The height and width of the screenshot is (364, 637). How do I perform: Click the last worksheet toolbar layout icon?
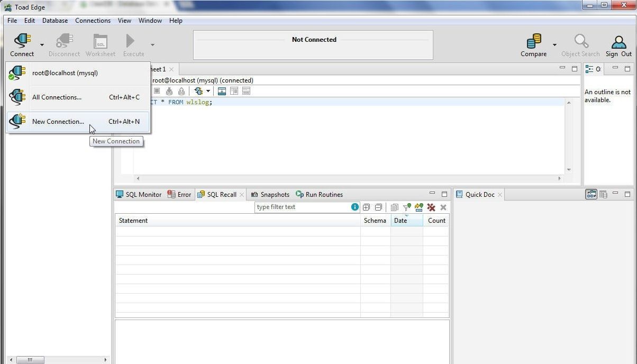tap(246, 91)
